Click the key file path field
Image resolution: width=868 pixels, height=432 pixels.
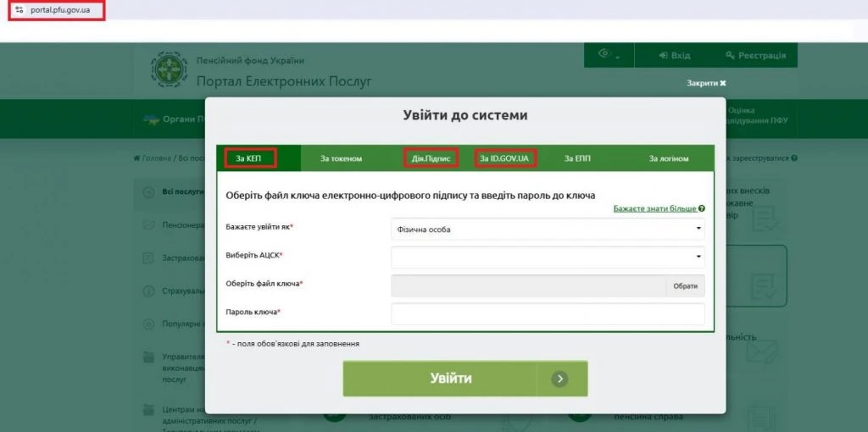[x=528, y=286]
